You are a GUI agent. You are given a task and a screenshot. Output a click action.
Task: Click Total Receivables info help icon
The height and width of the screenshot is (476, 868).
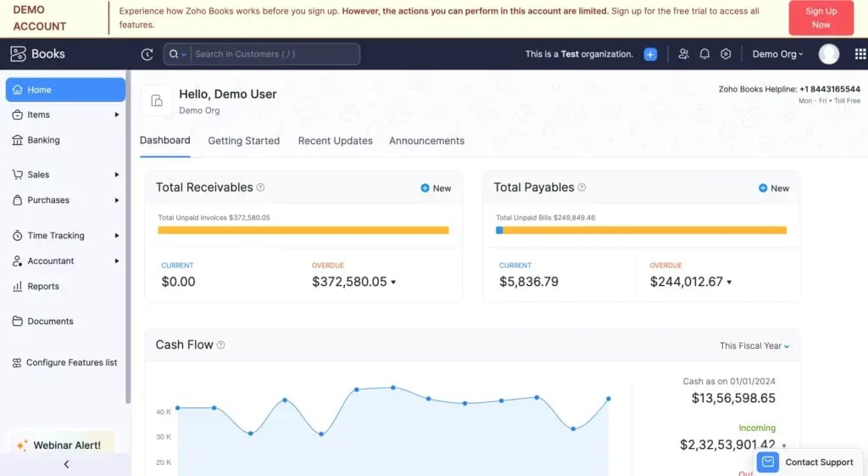click(x=260, y=188)
